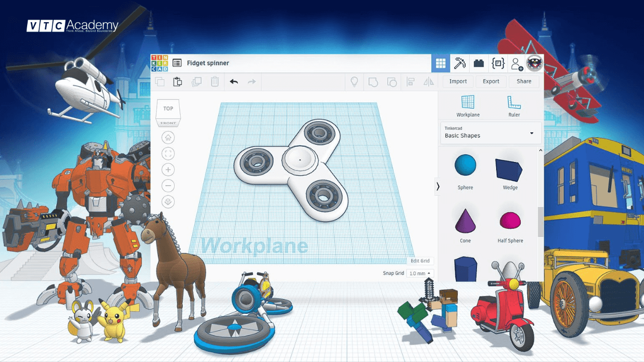The width and height of the screenshot is (644, 362).
Task: Redo the last undone action
Action: pyautogui.click(x=252, y=81)
